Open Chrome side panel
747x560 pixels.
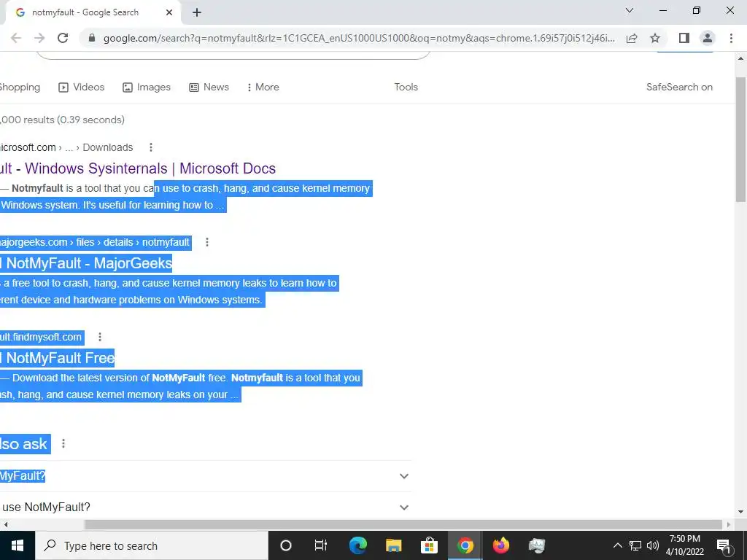click(x=684, y=38)
